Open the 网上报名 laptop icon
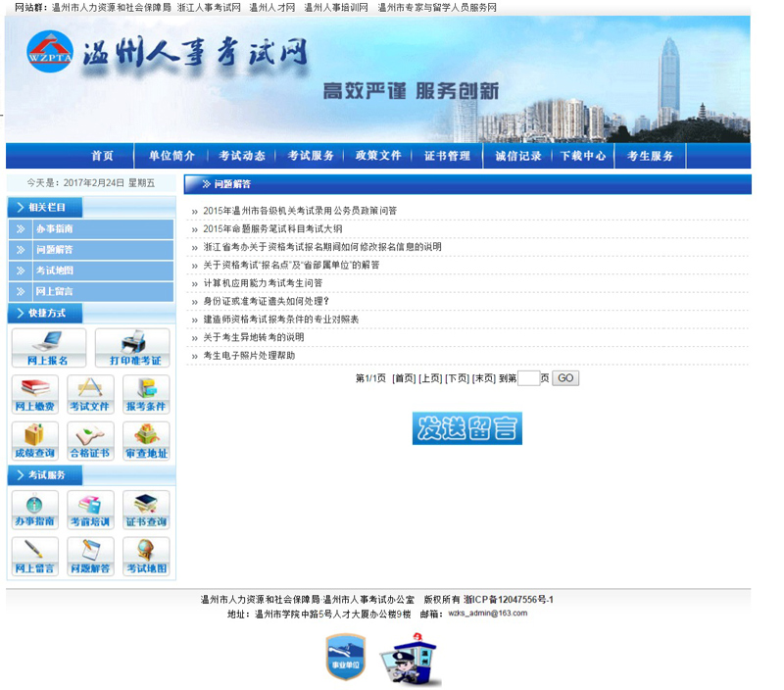The width and height of the screenshot is (784, 690). point(48,348)
